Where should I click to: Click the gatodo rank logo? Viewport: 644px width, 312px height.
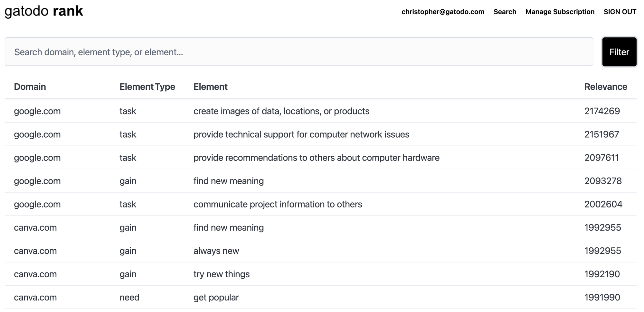[x=44, y=12]
